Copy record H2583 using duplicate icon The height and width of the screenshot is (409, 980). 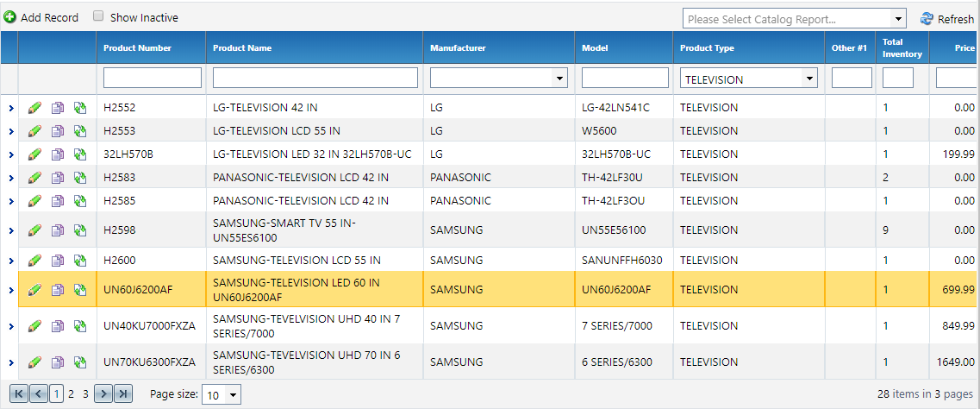58,178
